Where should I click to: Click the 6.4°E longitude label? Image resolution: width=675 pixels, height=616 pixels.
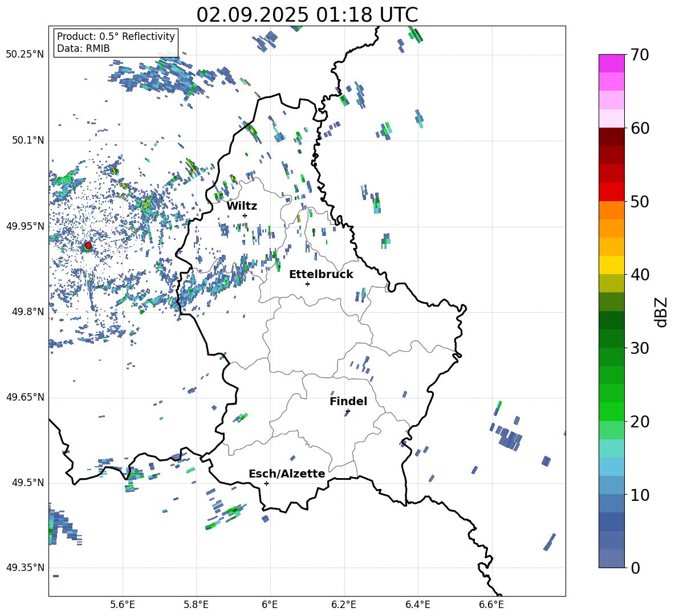(417, 605)
